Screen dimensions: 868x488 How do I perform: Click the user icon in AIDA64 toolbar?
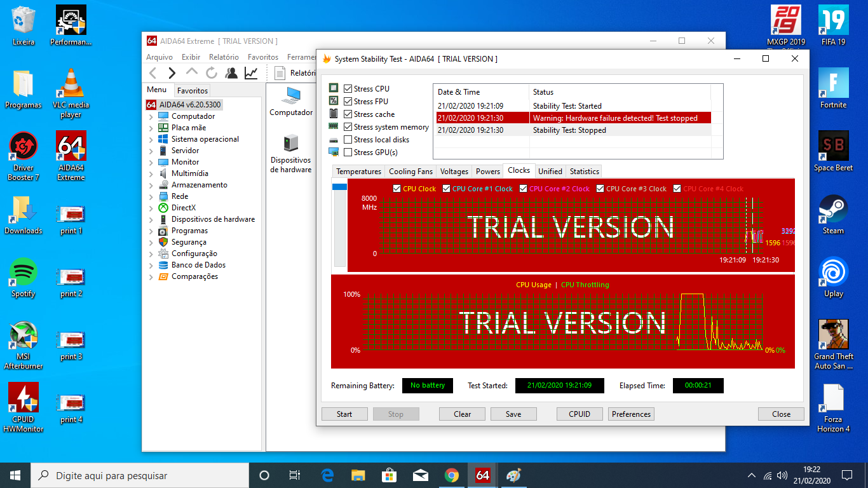click(231, 73)
